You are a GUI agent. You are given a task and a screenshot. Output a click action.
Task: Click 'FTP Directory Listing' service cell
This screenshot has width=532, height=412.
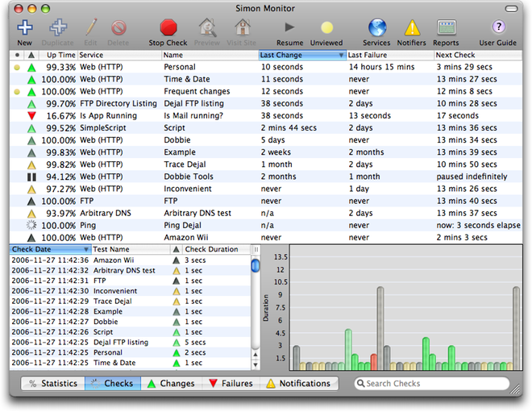click(118, 103)
